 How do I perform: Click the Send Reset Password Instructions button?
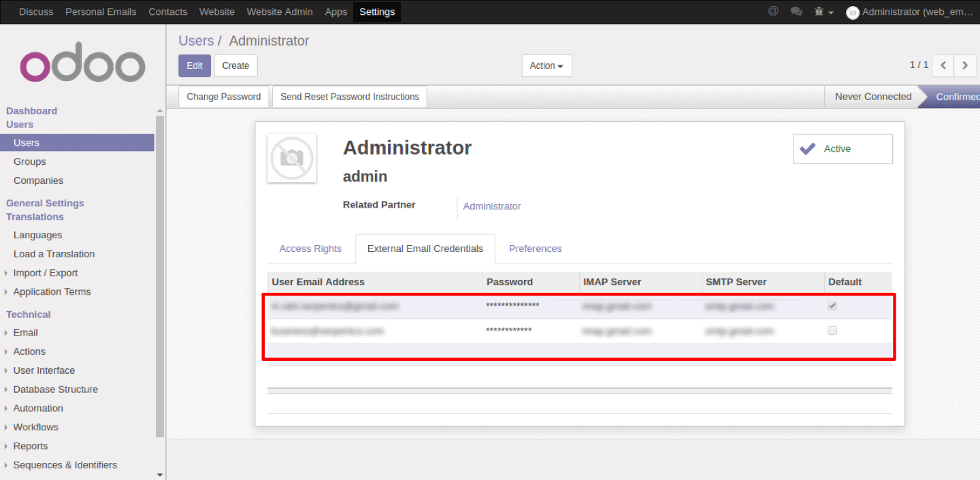(x=349, y=96)
